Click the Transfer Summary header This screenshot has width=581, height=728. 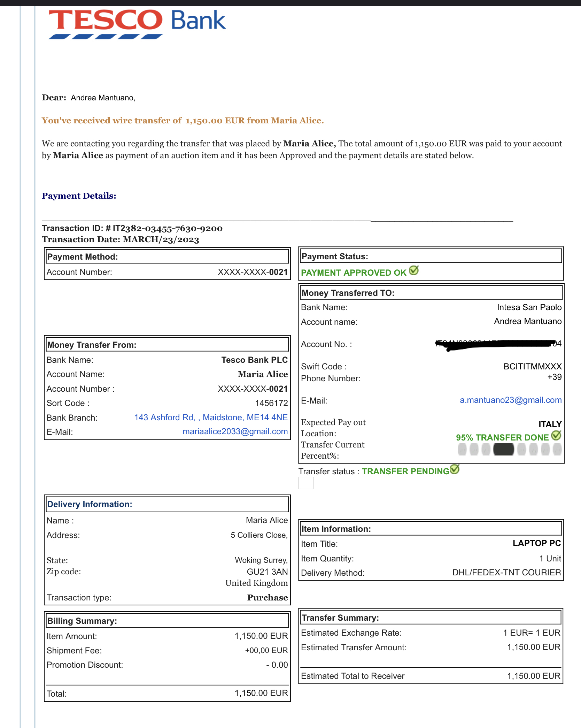pos(431,618)
